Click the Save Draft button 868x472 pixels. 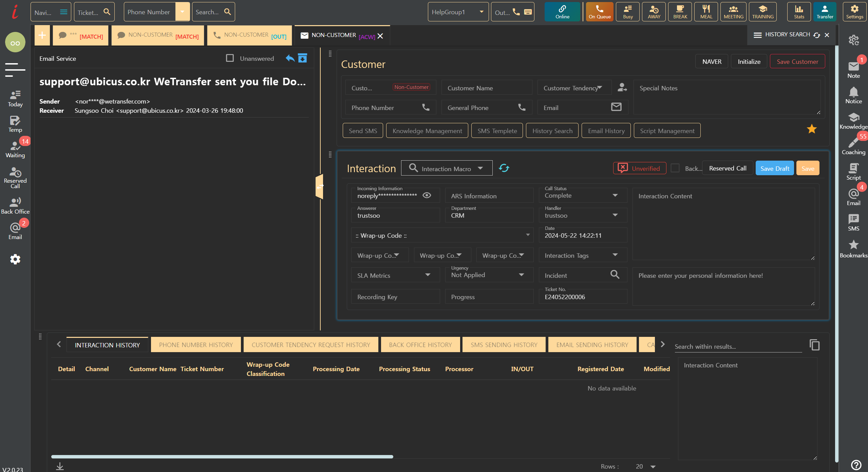coord(775,168)
